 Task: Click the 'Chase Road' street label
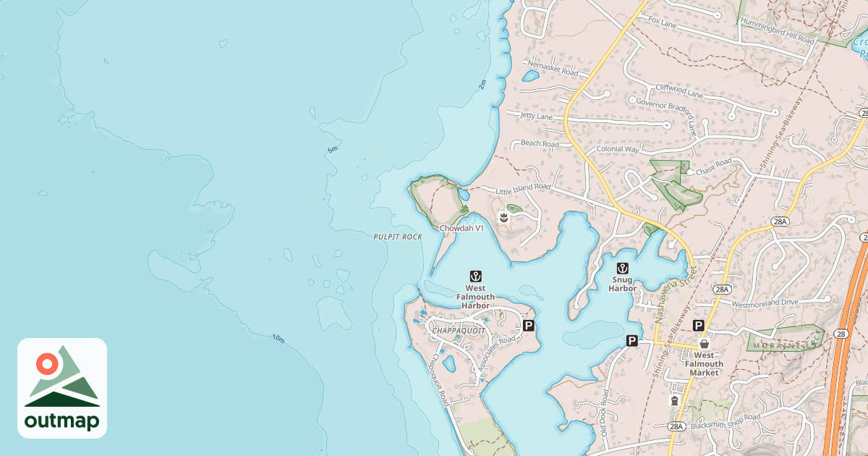(714, 166)
